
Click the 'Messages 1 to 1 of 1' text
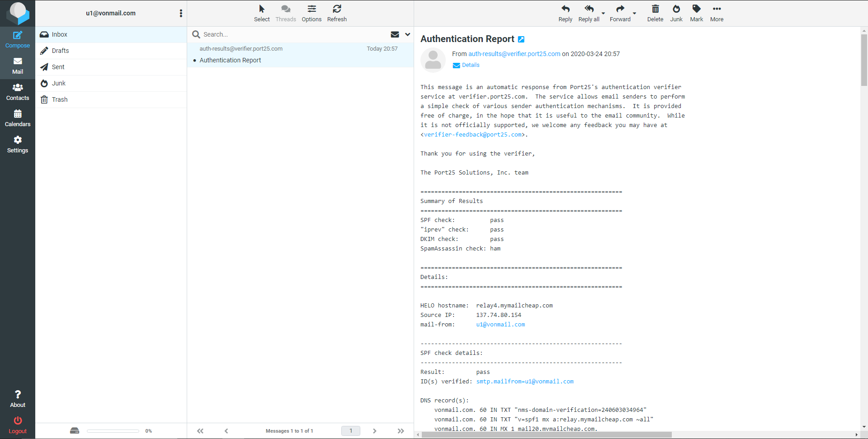pyautogui.click(x=289, y=431)
